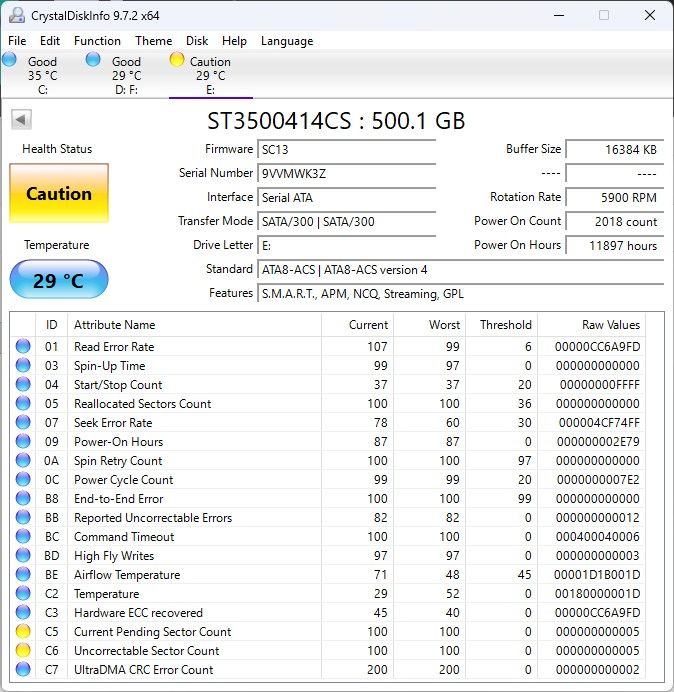
Task: Click blue status icon for End-to-End Error
Action: tap(23, 498)
